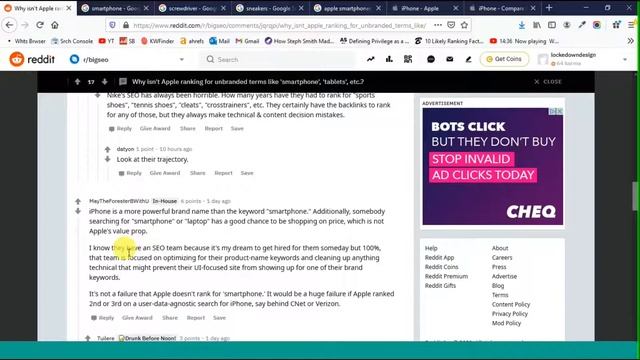640x360 pixels.
Task: Switch to 'apple smartphone' tab
Action: point(347,8)
